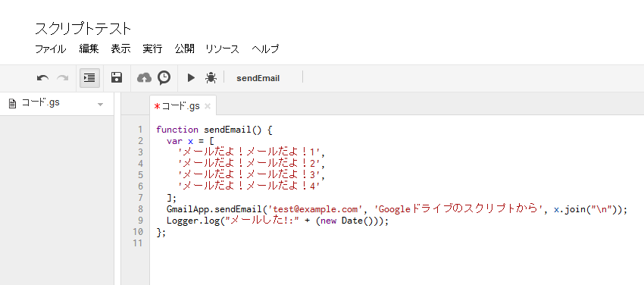Screen dimensions: 644x285
Task: Click the var x = [ line
Action: 191,141
